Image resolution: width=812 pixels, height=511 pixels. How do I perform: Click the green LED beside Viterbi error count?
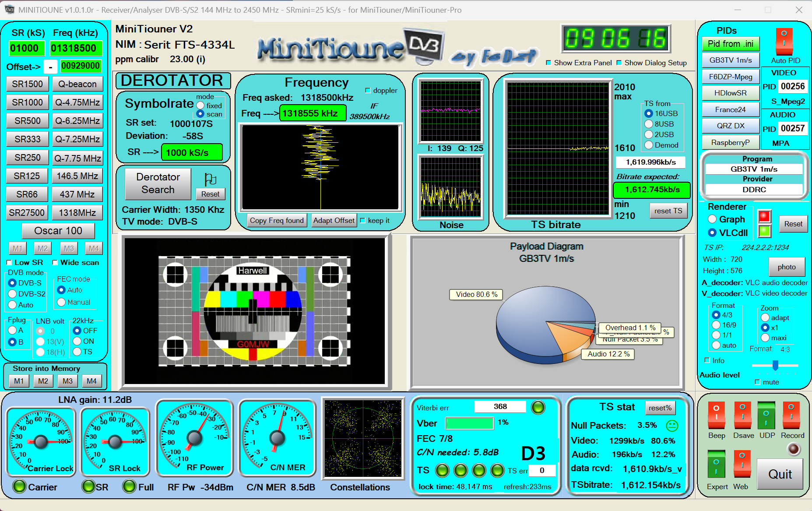[538, 407]
